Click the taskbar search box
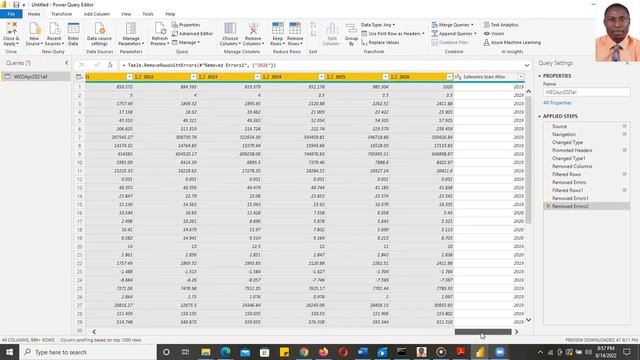640x360 pixels. [x=88, y=352]
